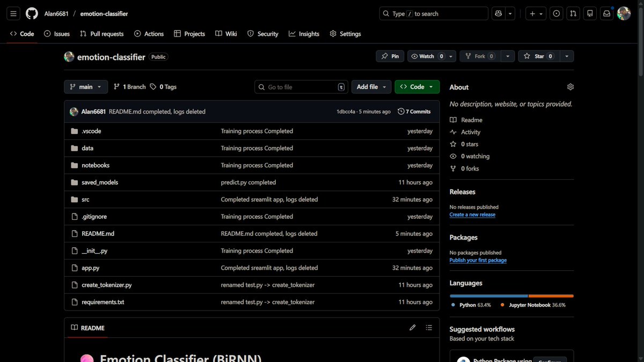Screen dimensions: 644x362
Task: Open the issues inbox icon in header
Action: pyautogui.click(x=557, y=13)
